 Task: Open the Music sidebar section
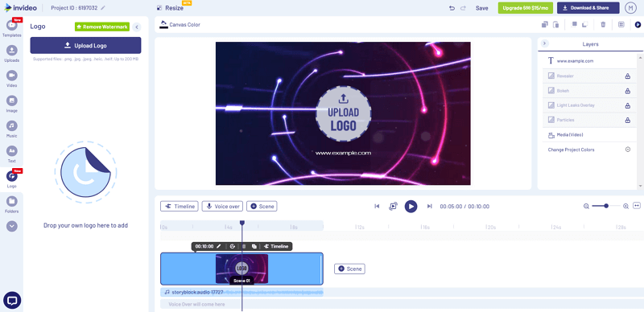pyautogui.click(x=12, y=129)
